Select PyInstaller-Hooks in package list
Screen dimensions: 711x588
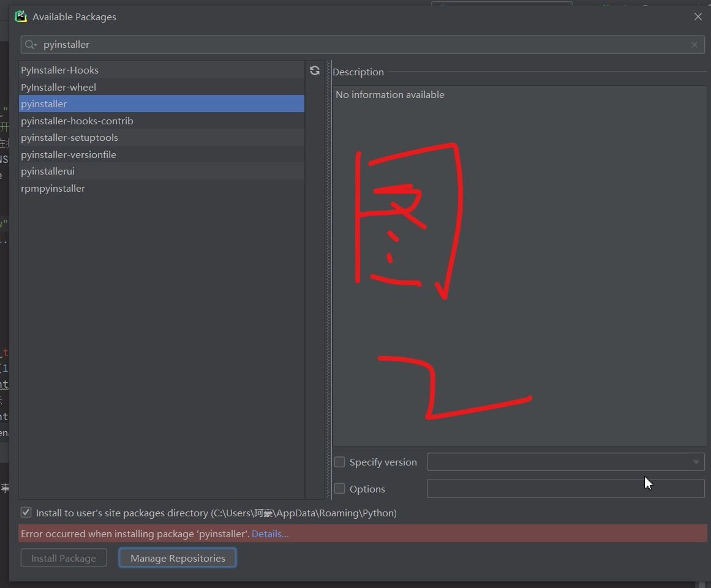point(162,70)
